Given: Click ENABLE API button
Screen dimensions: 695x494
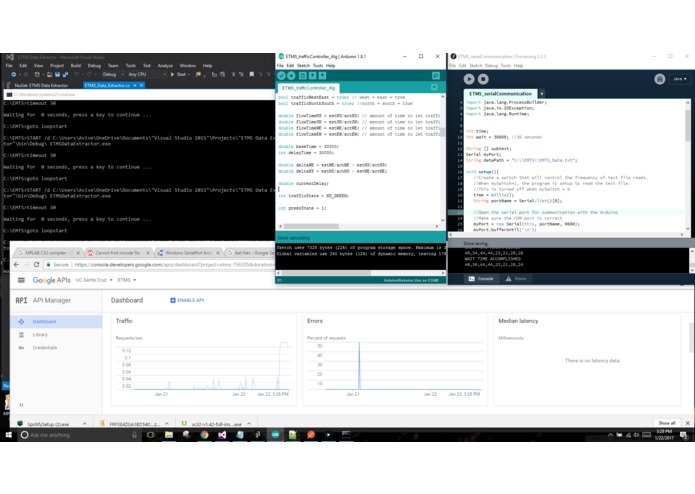Looking at the screenshot, I should [x=187, y=300].
